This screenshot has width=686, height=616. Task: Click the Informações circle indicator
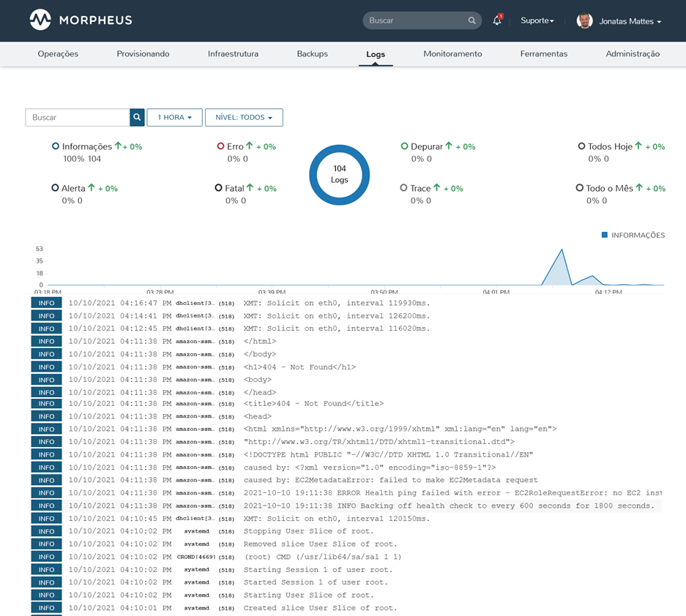pos(56,146)
